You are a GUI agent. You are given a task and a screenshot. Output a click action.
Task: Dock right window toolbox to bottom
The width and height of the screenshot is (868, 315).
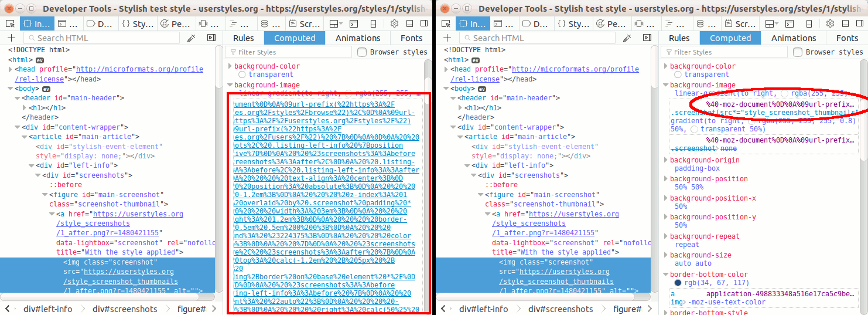pyautogui.click(x=847, y=24)
